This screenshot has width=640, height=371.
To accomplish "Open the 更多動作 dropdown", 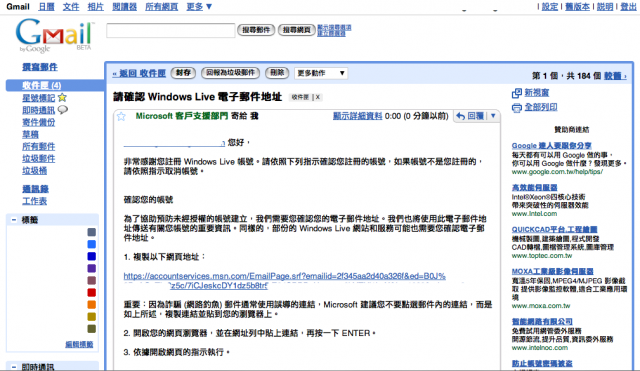I will (320, 73).
